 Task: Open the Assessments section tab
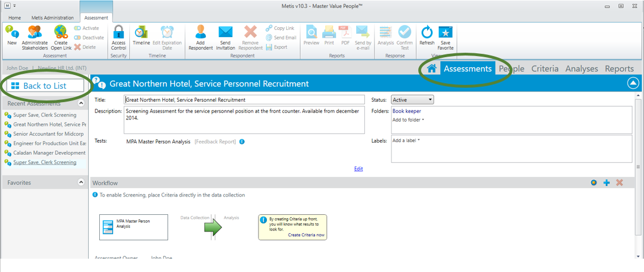(468, 69)
